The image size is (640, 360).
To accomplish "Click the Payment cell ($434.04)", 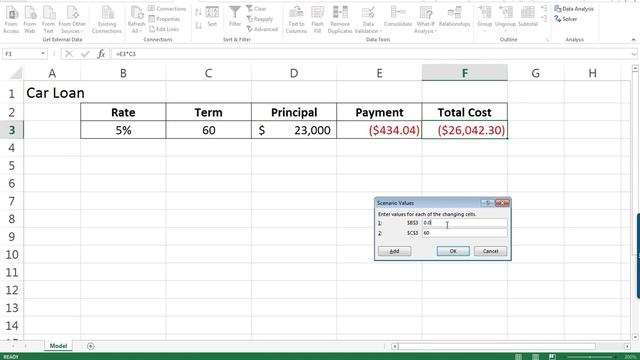I will point(379,130).
